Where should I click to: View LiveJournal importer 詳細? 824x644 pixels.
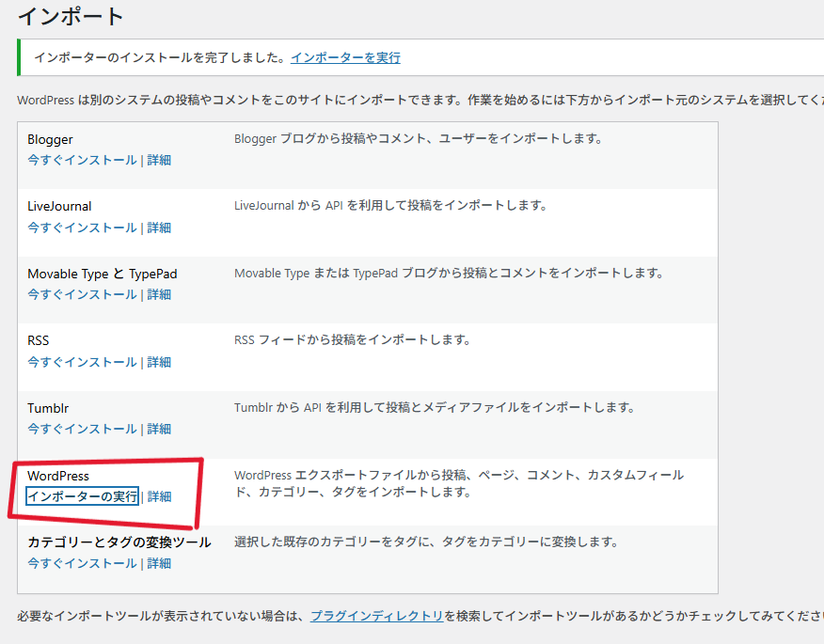click(x=159, y=228)
